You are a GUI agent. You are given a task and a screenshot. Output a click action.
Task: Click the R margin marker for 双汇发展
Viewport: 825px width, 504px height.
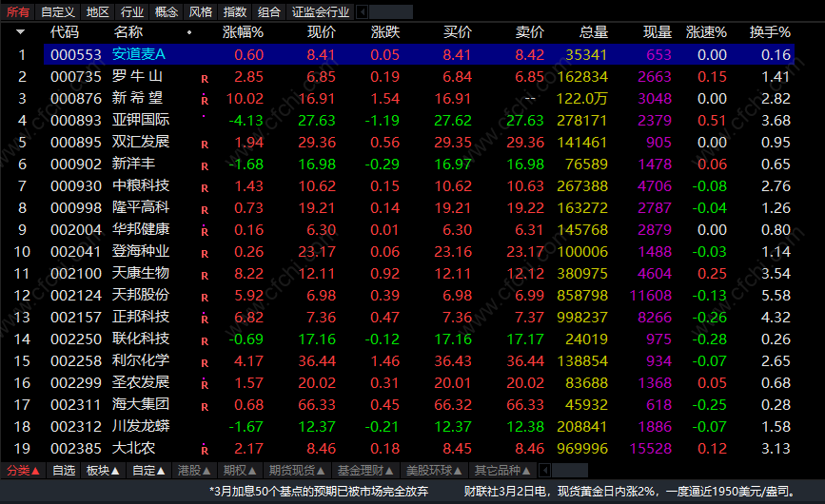(205, 145)
